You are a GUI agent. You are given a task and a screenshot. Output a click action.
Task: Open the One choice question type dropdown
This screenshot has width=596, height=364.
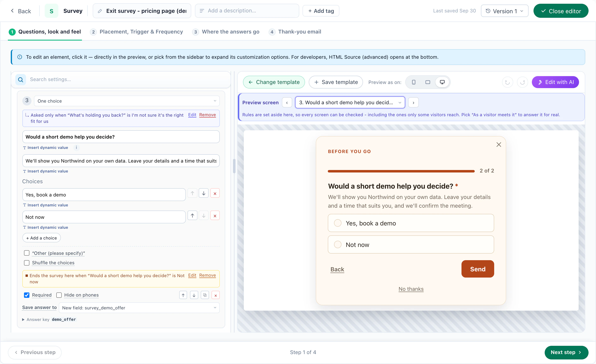click(127, 101)
